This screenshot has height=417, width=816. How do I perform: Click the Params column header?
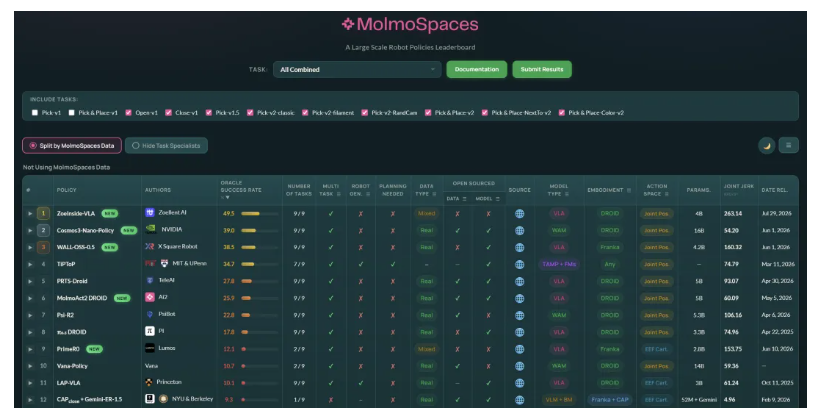[x=698, y=190]
